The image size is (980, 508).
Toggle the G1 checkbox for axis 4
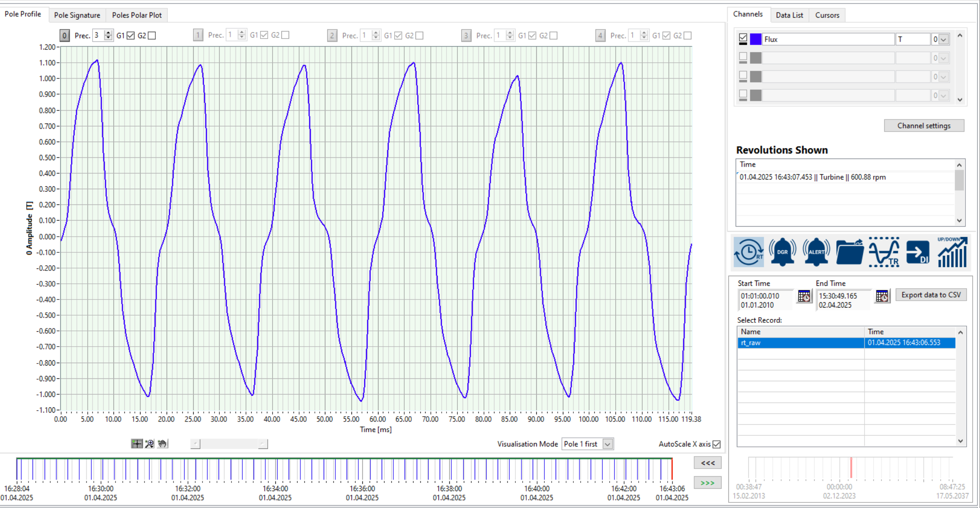[666, 35]
